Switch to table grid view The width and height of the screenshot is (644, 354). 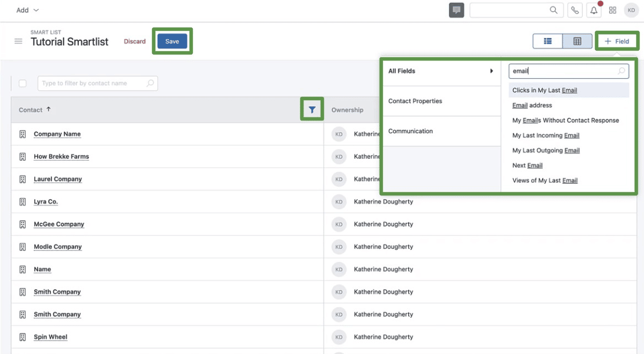coord(577,41)
